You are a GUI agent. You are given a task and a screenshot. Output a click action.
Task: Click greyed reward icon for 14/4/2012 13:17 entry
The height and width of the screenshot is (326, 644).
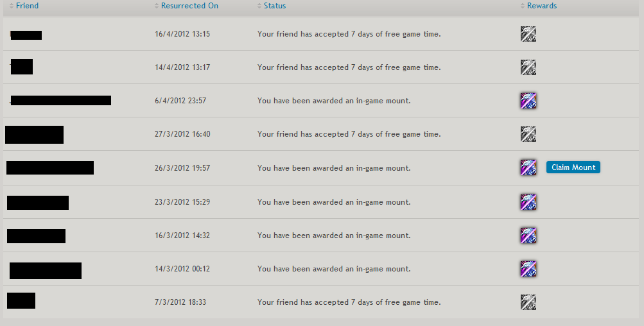[x=528, y=67]
